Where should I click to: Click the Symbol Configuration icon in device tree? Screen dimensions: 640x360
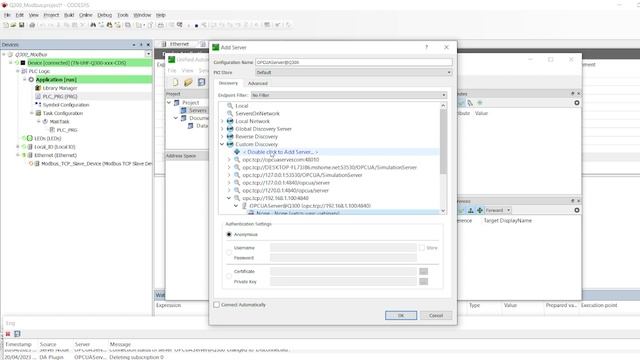pos(38,104)
